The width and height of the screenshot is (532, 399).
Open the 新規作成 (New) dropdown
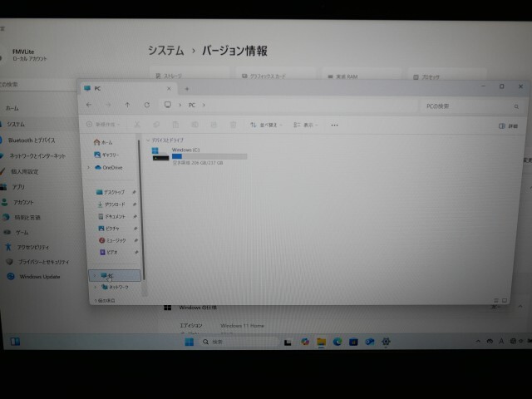coord(103,125)
